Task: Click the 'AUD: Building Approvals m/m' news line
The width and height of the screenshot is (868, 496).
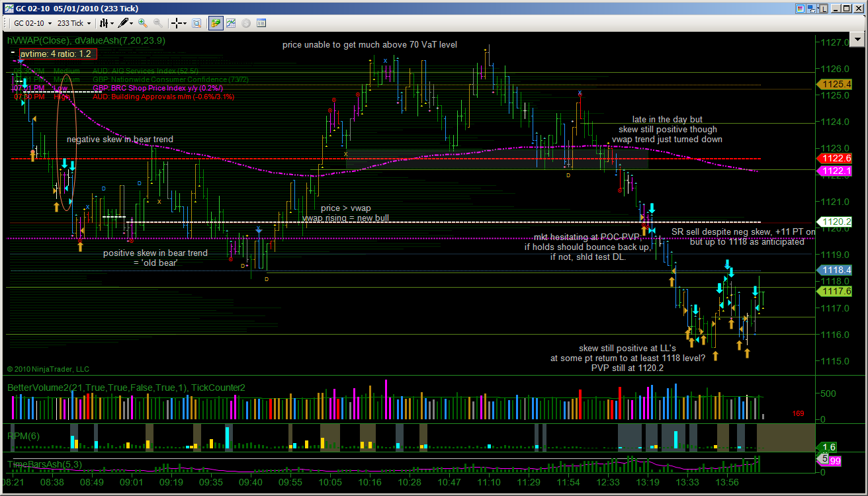Action: (x=163, y=97)
